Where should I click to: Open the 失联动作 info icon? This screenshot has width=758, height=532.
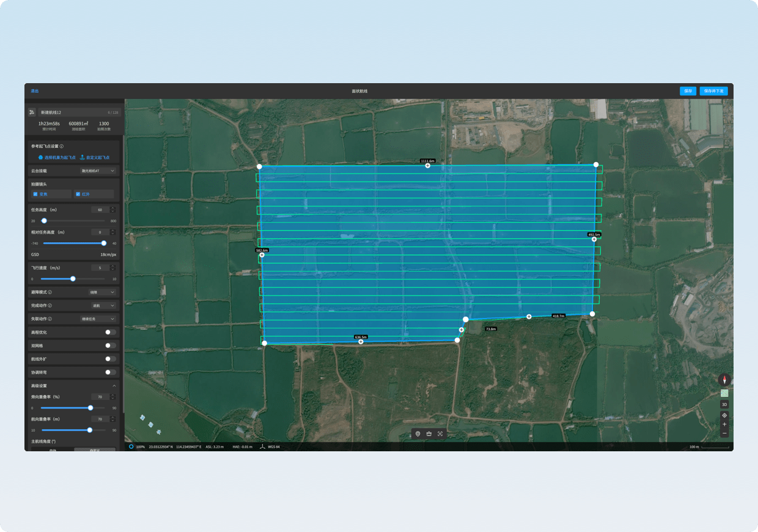coord(50,319)
